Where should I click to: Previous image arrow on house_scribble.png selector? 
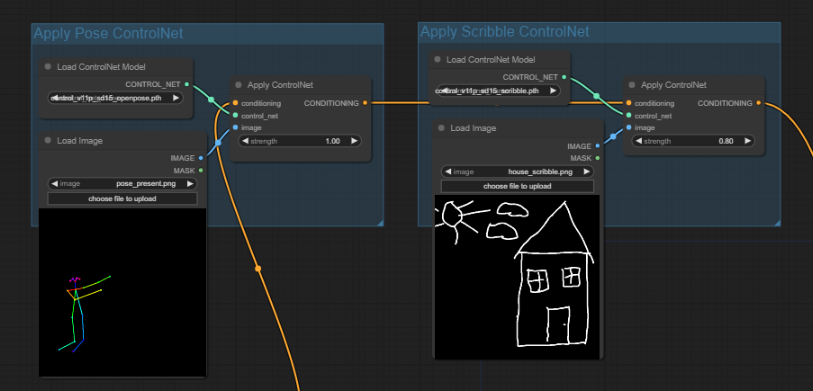click(447, 172)
